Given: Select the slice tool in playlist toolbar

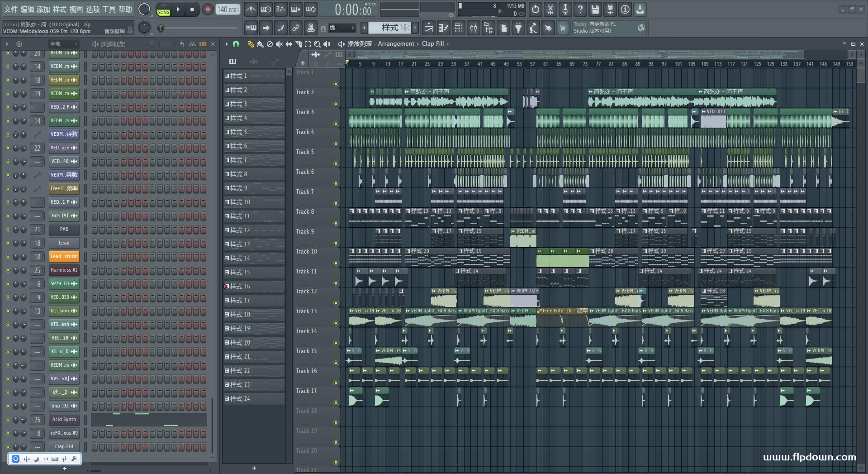Looking at the screenshot, I should pos(298,44).
